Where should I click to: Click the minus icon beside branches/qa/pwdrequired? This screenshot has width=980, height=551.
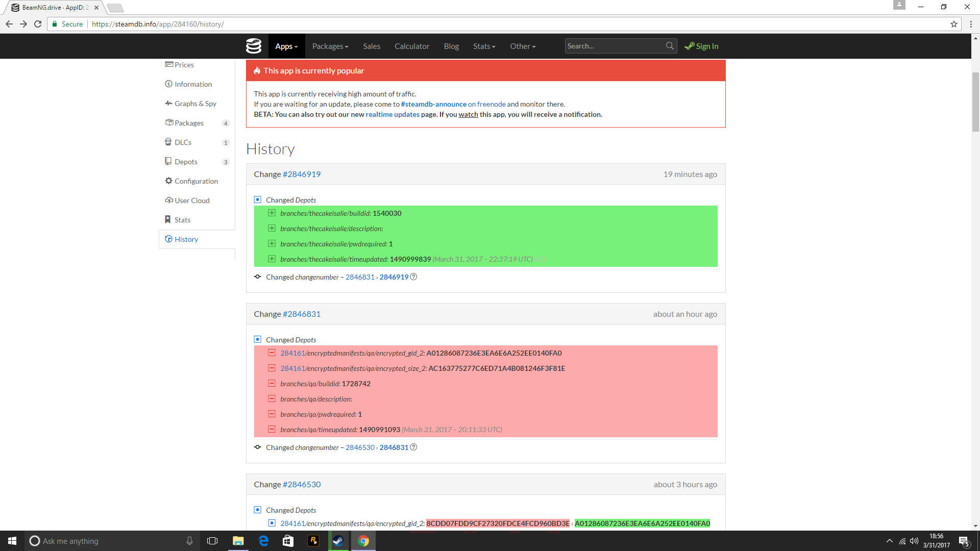tap(272, 414)
